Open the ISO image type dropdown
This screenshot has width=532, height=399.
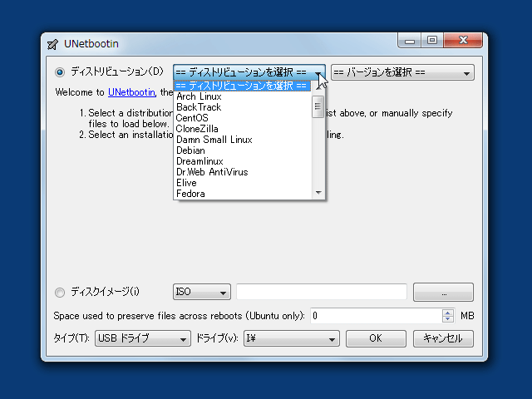[x=202, y=292]
